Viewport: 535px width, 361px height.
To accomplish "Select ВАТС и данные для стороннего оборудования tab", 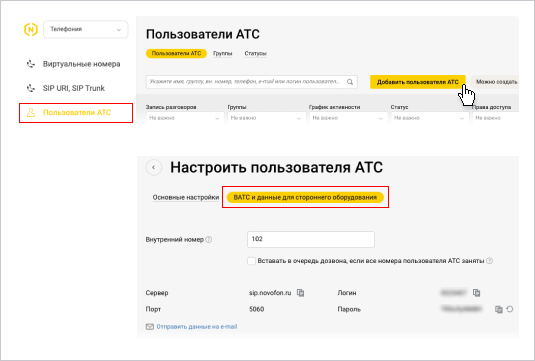I will point(305,198).
